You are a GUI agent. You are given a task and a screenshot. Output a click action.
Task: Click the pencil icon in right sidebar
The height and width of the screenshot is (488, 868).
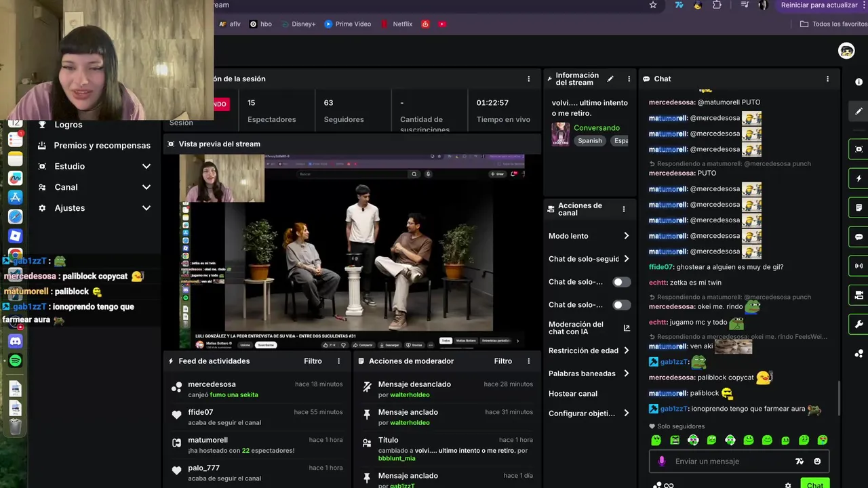(x=859, y=110)
